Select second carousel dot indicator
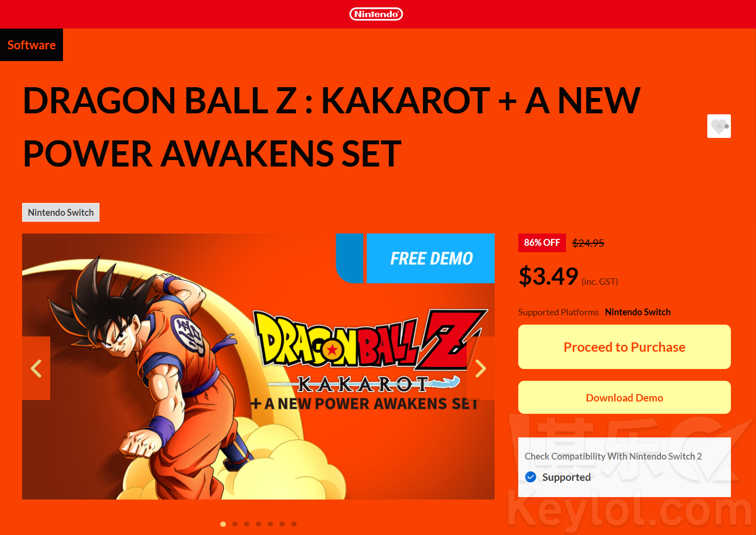 pyautogui.click(x=235, y=524)
